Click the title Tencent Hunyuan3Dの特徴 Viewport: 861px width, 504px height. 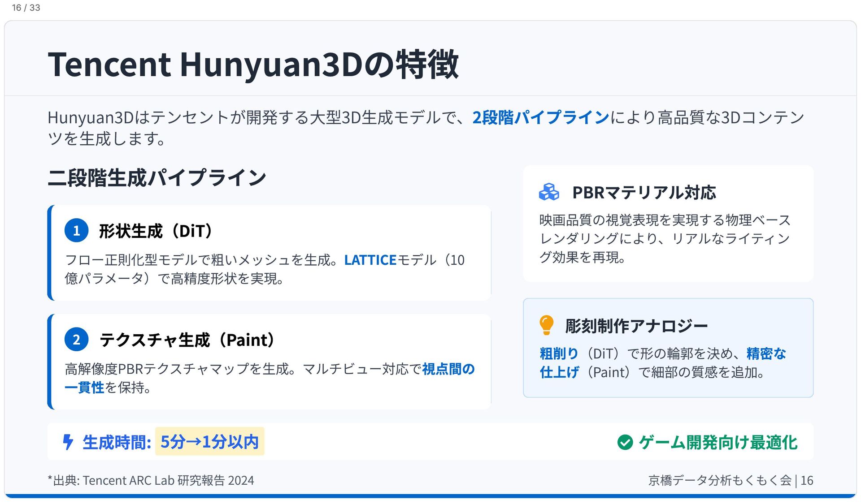[x=253, y=65]
